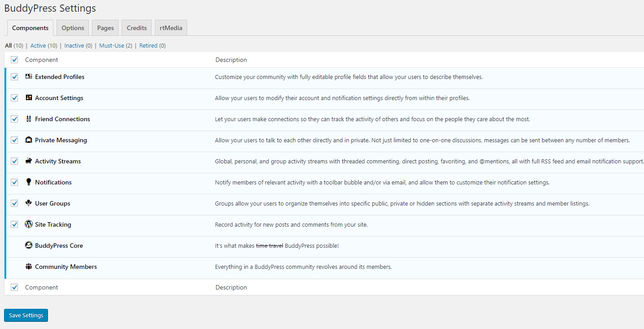The height and width of the screenshot is (329, 644).
Task: Open the rtMedia tab
Action: click(171, 28)
